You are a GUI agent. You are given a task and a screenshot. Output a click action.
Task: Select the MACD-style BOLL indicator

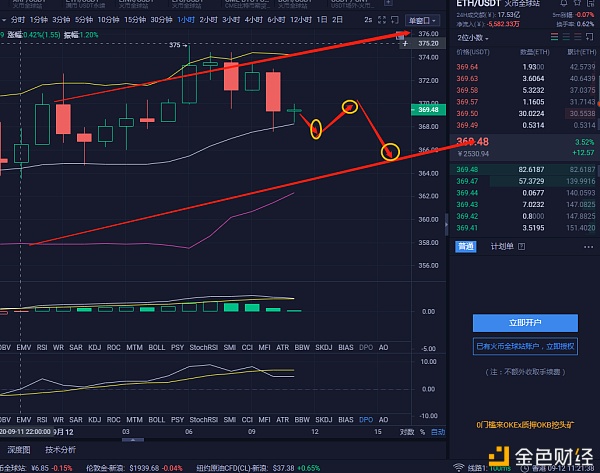click(x=156, y=347)
